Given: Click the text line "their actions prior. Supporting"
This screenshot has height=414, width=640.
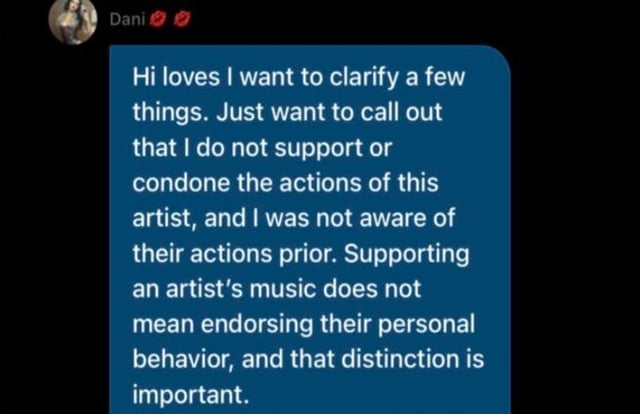Looking at the screenshot, I should [301, 254].
